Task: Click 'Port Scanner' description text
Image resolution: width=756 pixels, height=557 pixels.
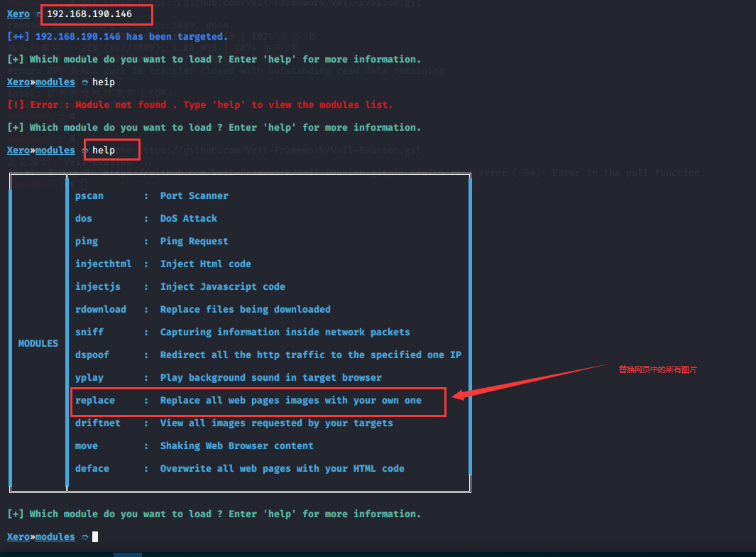Action: tap(195, 196)
